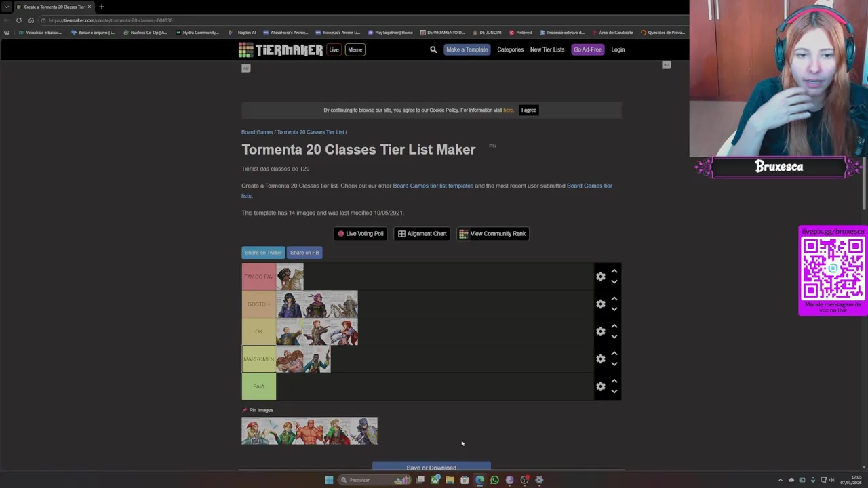Open the Alignment Chart
Screen dimensions: 868x488
(x=422, y=234)
